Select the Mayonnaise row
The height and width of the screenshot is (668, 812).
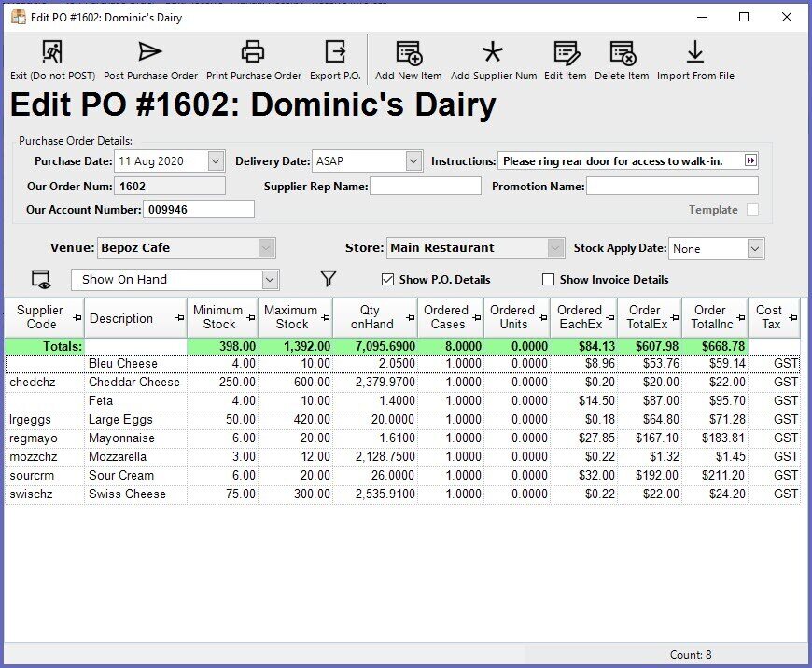point(402,438)
